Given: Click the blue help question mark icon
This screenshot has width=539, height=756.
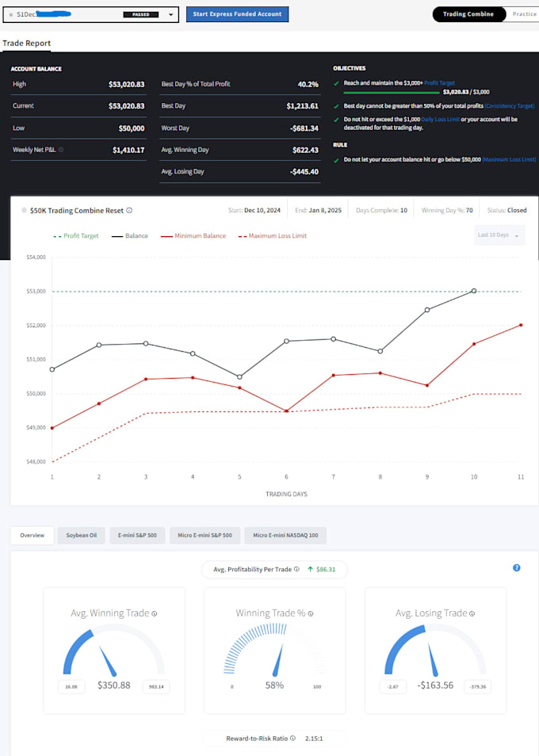Looking at the screenshot, I should coord(516,568).
